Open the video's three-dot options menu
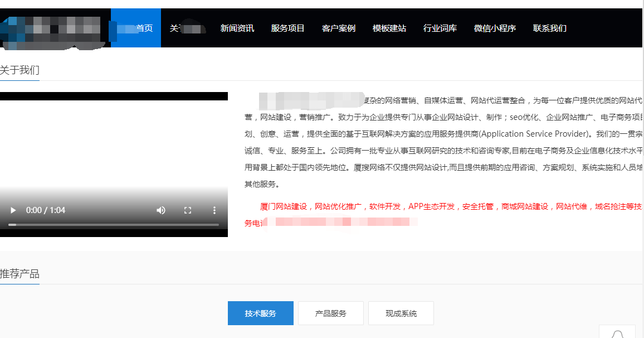Viewport: 644px width, 338px height. pos(214,210)
